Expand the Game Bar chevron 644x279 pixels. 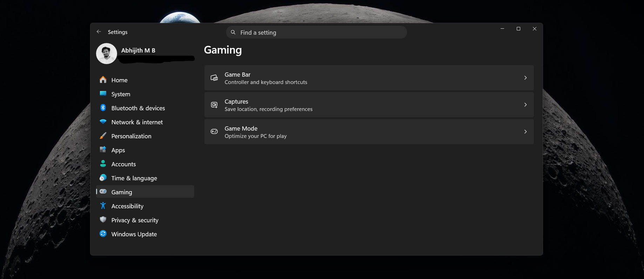click(x=525, y=78)
